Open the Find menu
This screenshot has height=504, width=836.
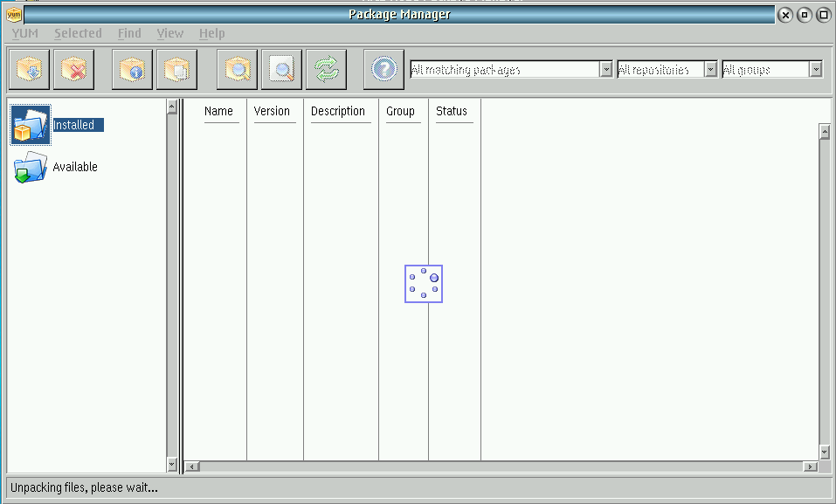coord(129,33)
